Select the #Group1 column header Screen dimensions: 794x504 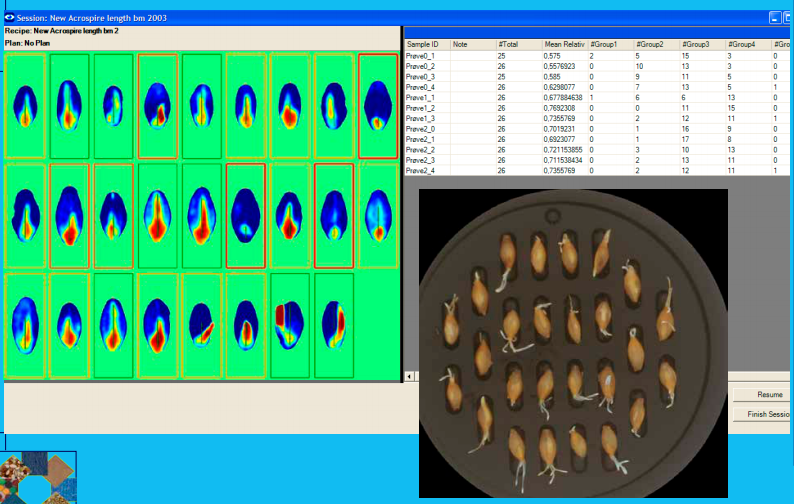[610, 44]
